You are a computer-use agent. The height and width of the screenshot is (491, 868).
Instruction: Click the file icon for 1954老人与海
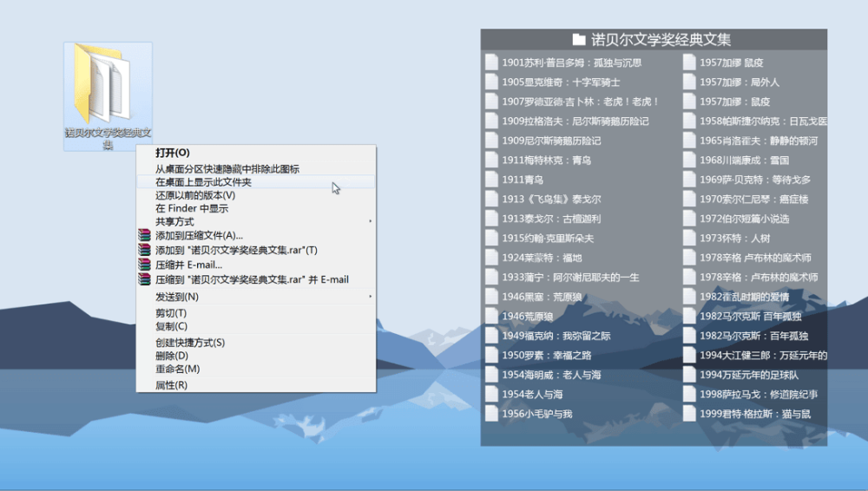(491, 394)
